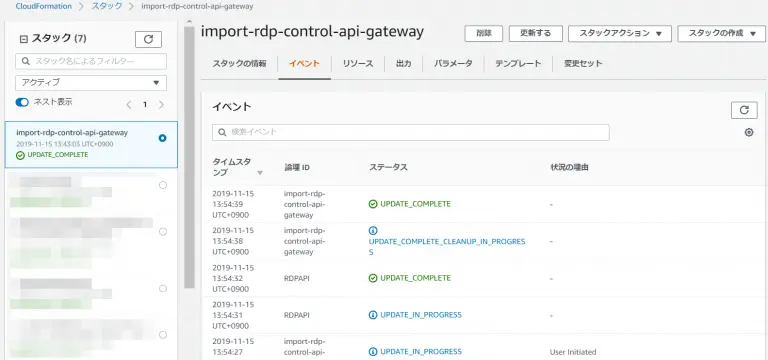Image resolution: width=768 pixels, height=360 pixels.
Task: Switch to the リソース tab
Action: coord(358,64)
